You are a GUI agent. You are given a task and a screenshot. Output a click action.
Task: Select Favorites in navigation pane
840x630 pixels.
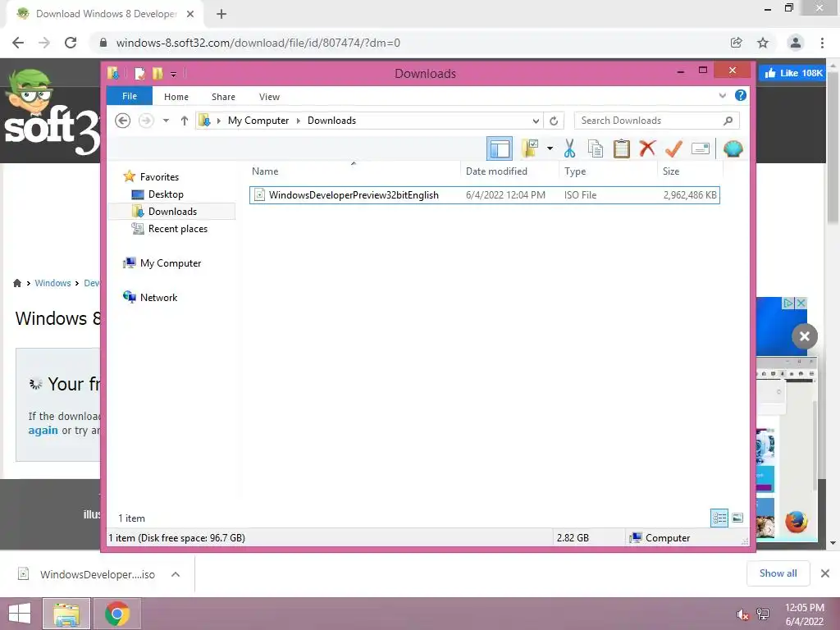(x=158, y=177)
